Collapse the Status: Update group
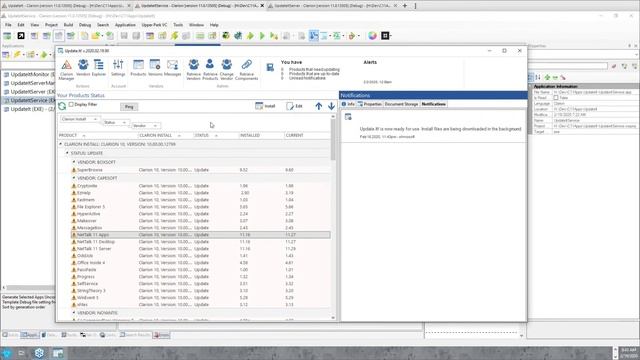 click(x=67, y=153)
